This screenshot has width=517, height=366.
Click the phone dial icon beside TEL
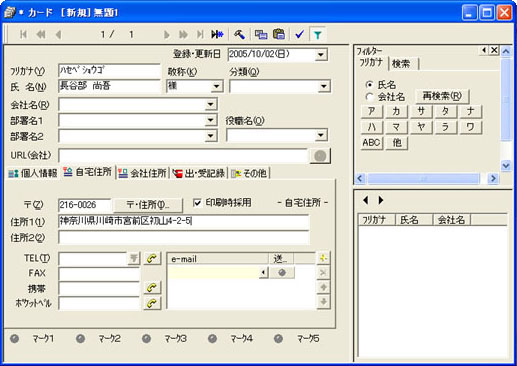click(x=152, y=258)
